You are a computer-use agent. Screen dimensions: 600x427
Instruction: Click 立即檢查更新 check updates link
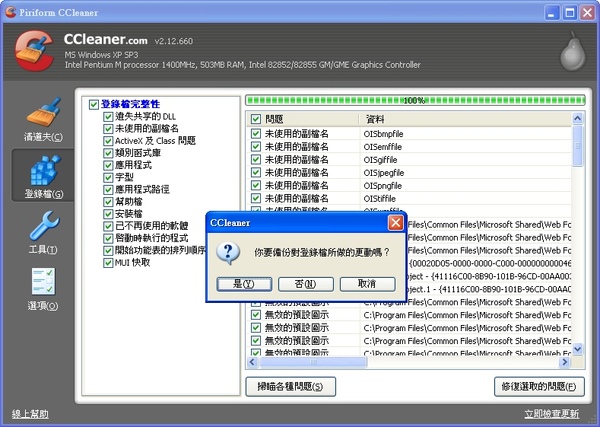click(551, 414)
